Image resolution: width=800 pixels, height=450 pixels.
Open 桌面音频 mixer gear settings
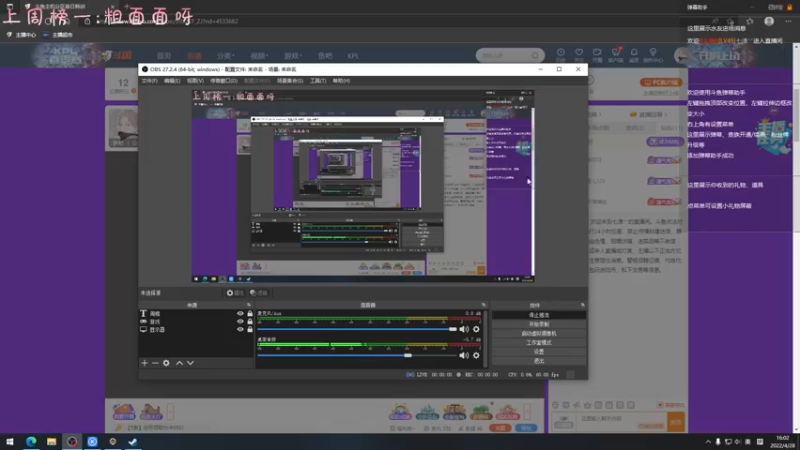pyautogui.click(x=476, y=355)
